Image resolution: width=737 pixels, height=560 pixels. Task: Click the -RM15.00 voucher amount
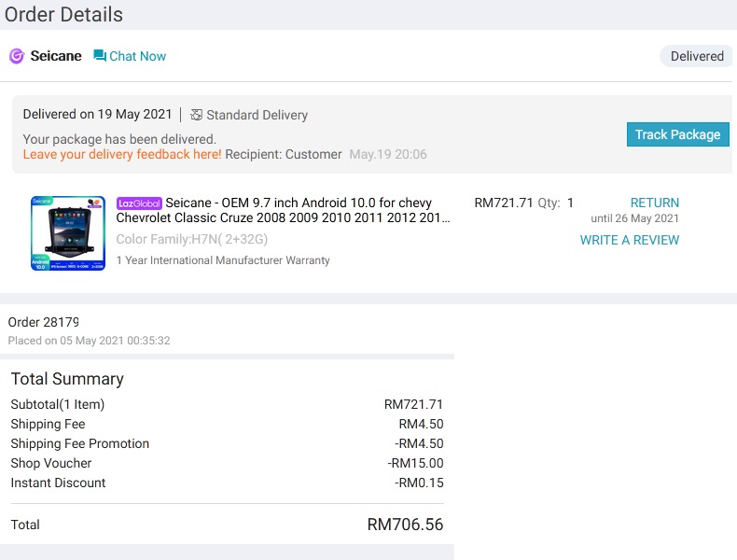(x=415, y=463)
